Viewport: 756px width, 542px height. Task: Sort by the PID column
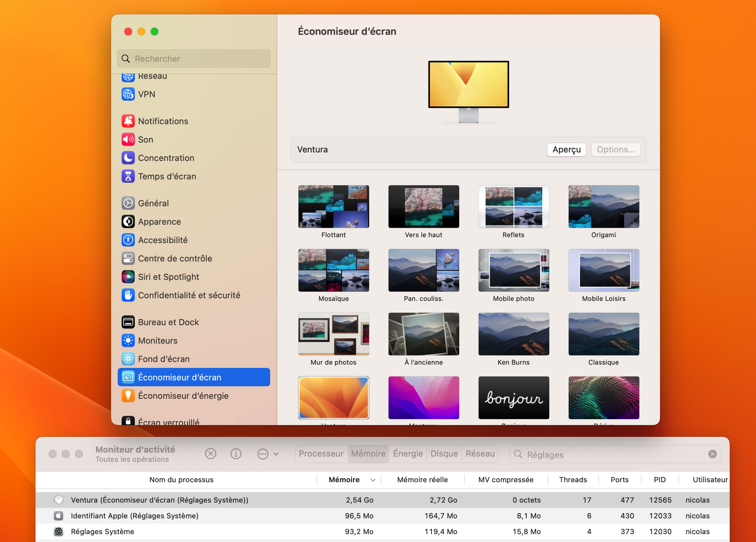click(x=660, y=480)
